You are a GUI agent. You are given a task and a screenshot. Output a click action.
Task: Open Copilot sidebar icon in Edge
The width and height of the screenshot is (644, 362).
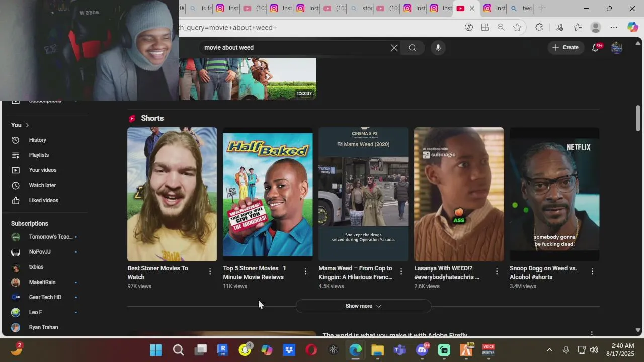pyautogui.click(x=632, y=27)
